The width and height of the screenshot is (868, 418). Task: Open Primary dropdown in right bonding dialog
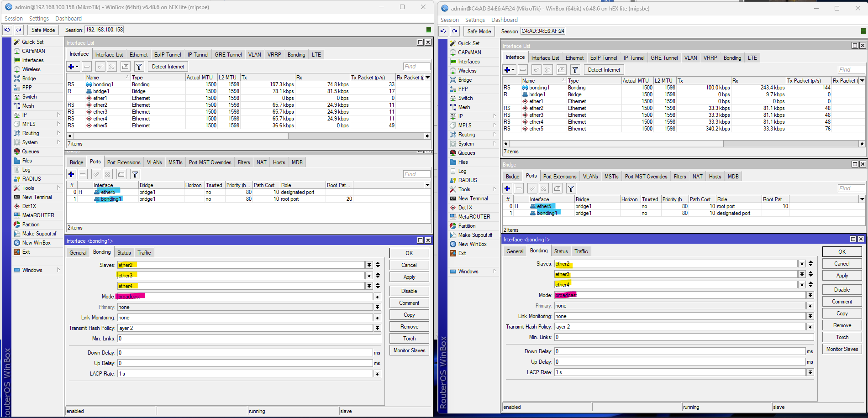(x=810, y=306)
